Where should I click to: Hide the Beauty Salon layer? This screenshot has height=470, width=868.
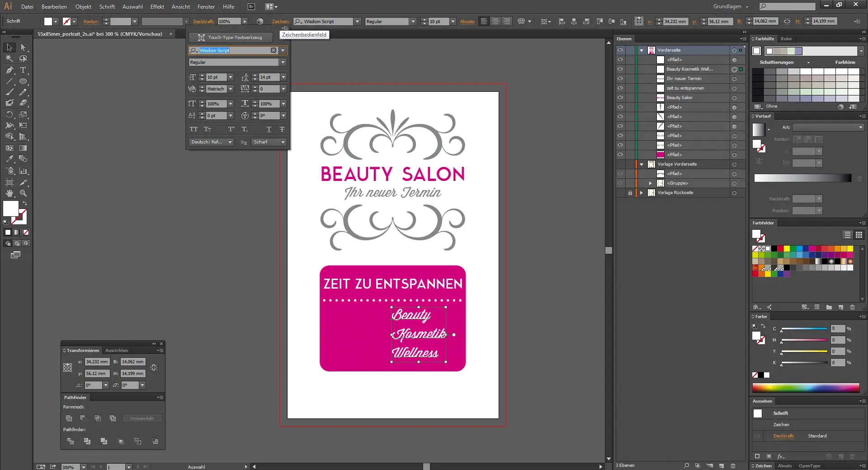pyautogui.click(x=620, y=98)
